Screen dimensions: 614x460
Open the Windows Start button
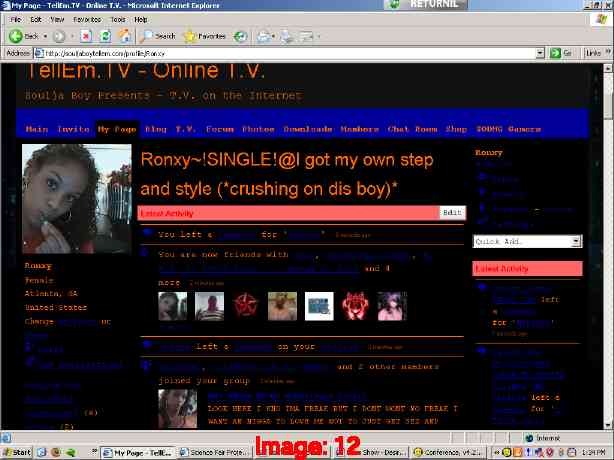(x=17, y=453)
